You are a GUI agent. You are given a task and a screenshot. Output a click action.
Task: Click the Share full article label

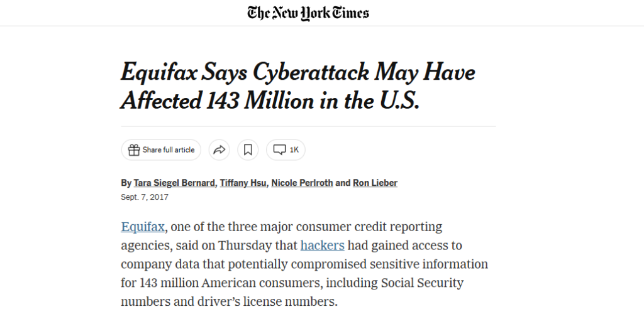pyautogui.click(x=169, y=150)
